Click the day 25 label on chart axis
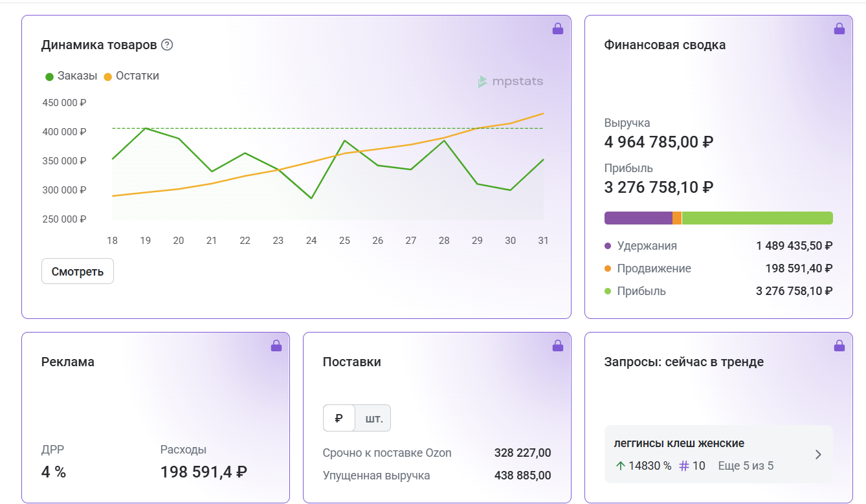Viewport: 866px width, 504px height. (344, 241)
